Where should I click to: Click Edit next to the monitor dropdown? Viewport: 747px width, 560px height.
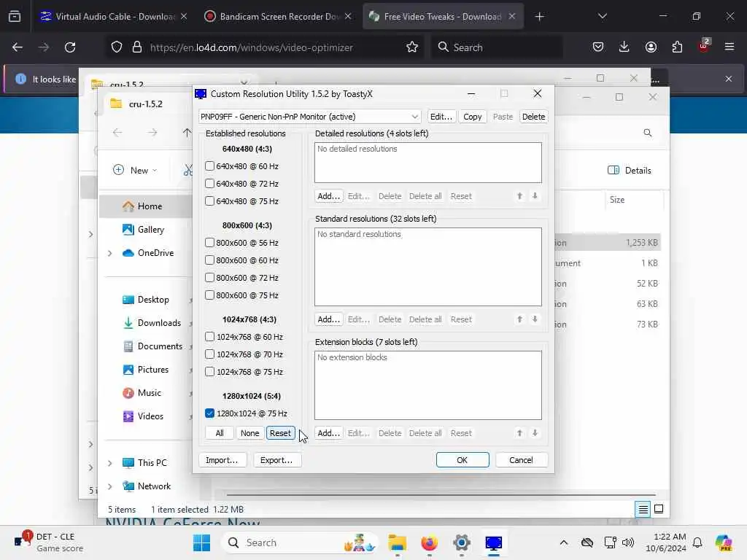pyautogui.click(x=441, y=117)
